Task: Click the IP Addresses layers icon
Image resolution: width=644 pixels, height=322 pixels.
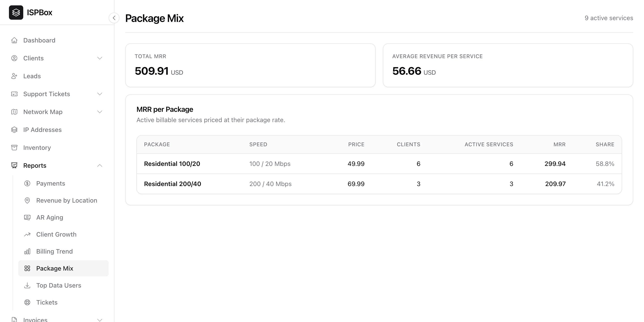Action: point(14,130)
